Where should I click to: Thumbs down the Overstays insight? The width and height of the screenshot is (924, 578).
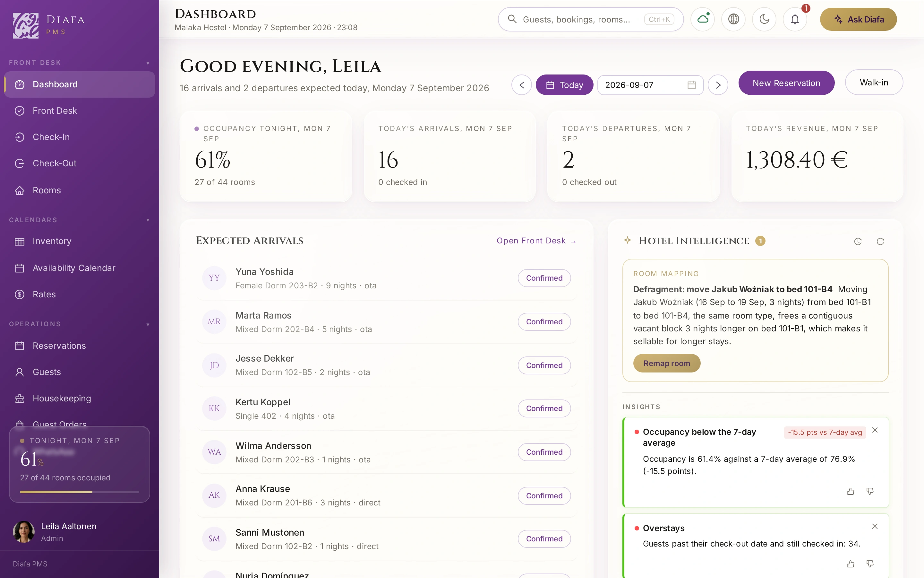pyautogui.click(x=870, y=564)
